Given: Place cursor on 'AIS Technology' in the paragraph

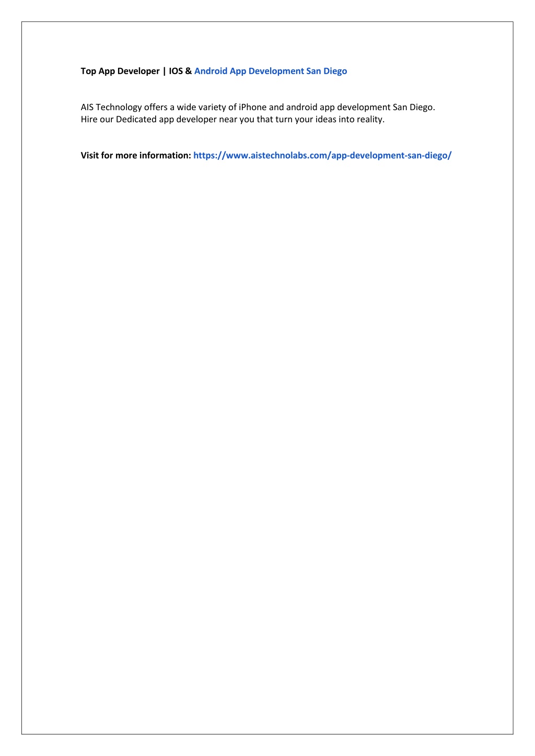Looking at the screenshot, I should [x=111, y=107].
